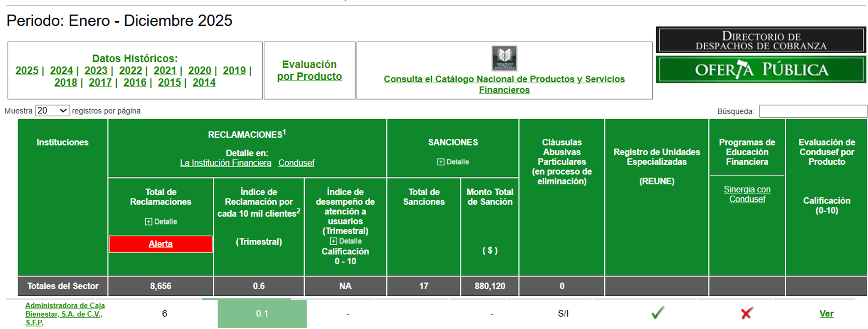This screenshot has width=868, height=329.
Task: Open Directorio de Despachos de Cobranza banner
Action: point(761,40)
